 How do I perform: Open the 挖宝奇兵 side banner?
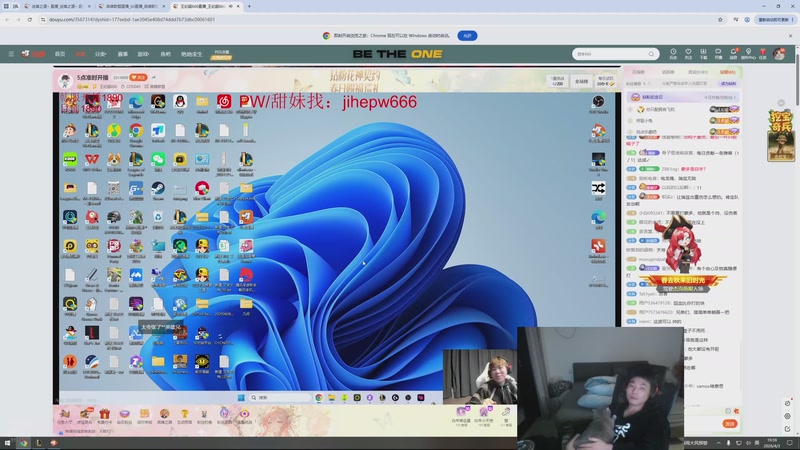pyautogui.click(x=781, y=135)
